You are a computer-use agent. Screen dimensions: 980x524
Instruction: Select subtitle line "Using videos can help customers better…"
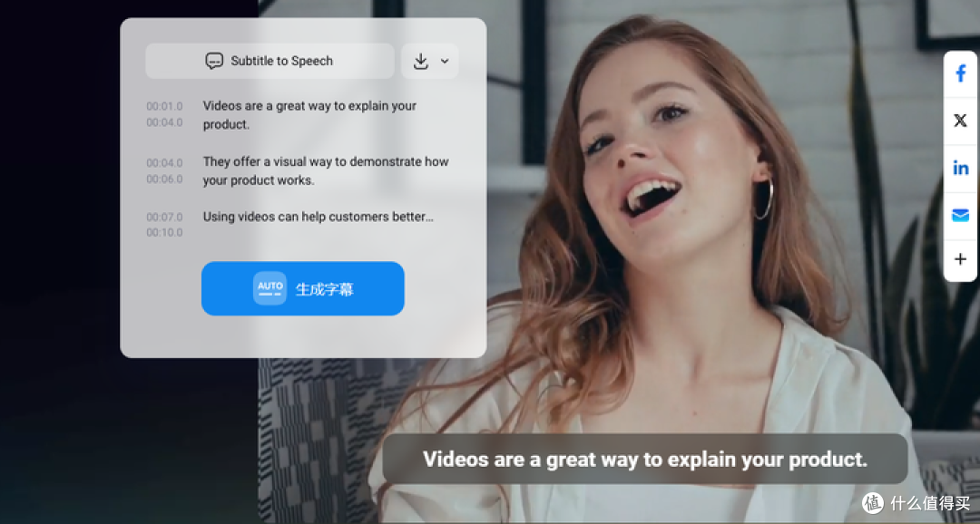click(318, 217)
